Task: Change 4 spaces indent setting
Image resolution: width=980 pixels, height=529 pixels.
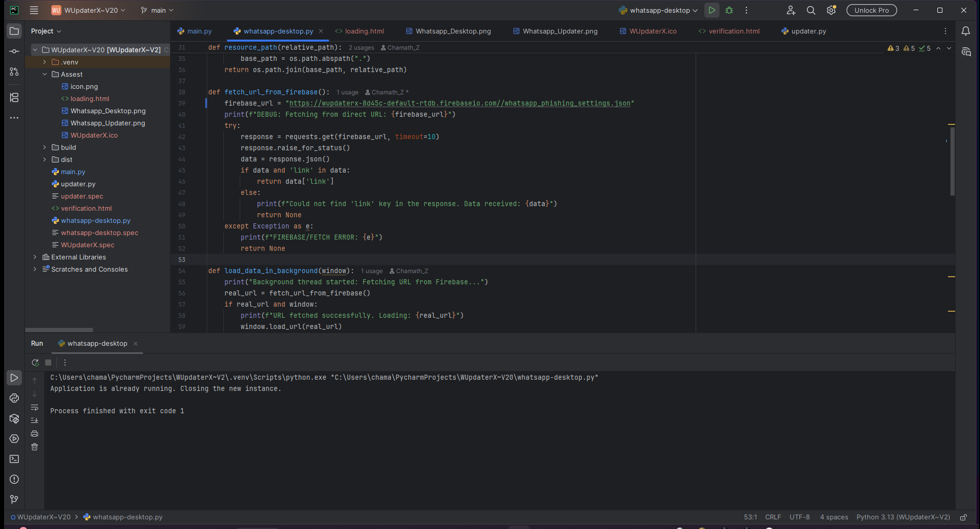Action: coord(834,517)
